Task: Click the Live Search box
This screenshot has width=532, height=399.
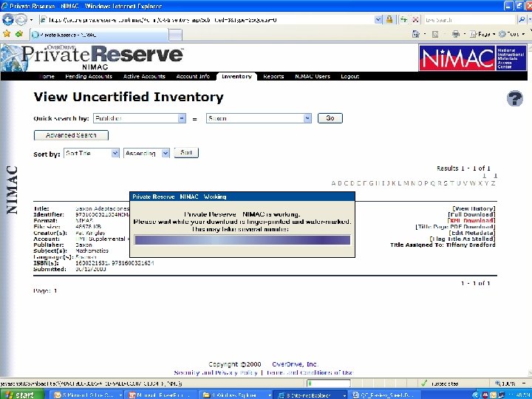Action: coord(469,20)
